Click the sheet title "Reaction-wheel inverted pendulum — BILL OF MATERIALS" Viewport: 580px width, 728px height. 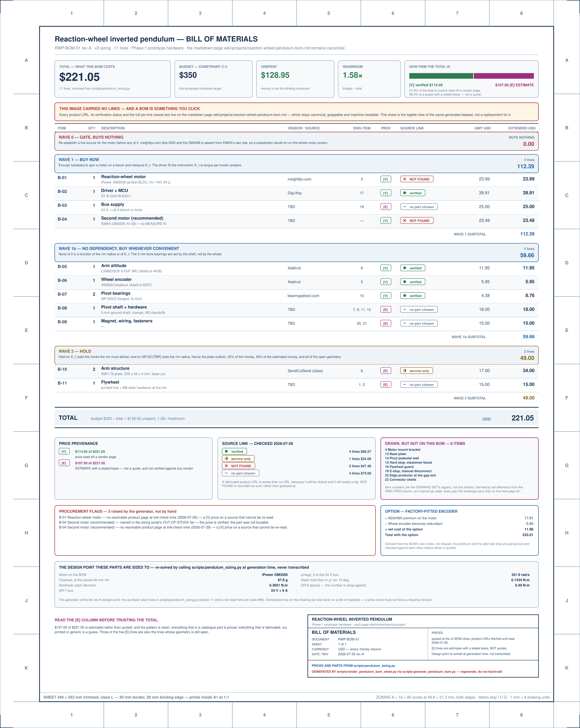(x=156, y=39)
